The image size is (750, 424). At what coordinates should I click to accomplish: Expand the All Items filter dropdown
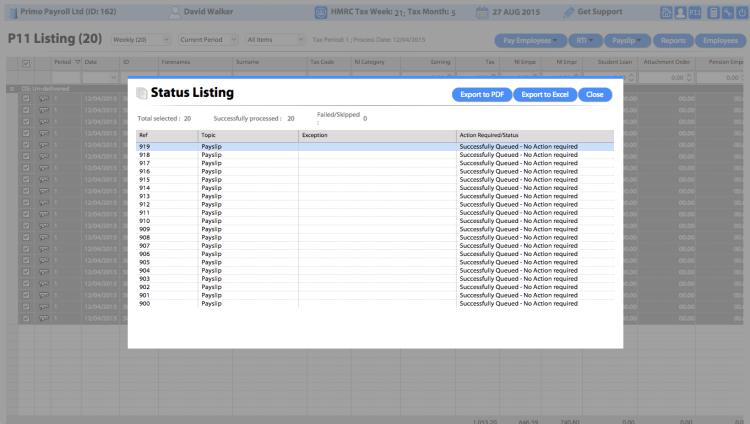pos(275,40)
